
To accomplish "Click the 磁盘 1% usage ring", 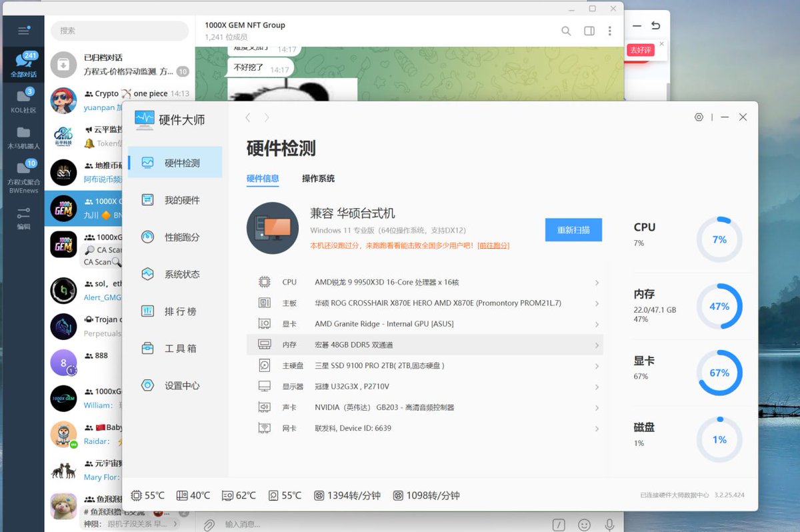I will pos(719,439).
